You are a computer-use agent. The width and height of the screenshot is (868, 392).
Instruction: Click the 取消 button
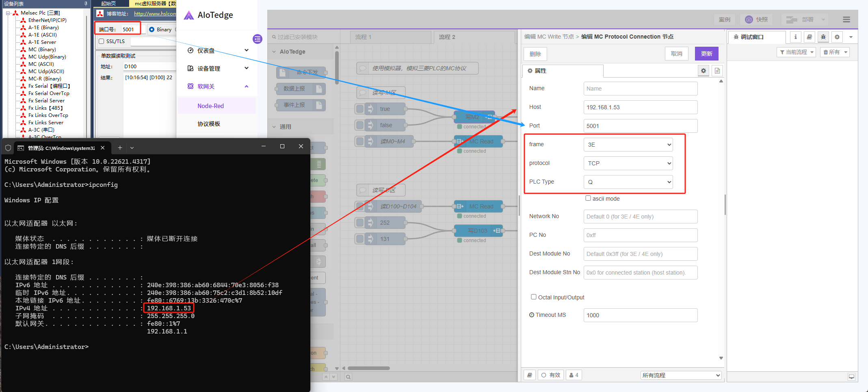click(x=676, y=54)
